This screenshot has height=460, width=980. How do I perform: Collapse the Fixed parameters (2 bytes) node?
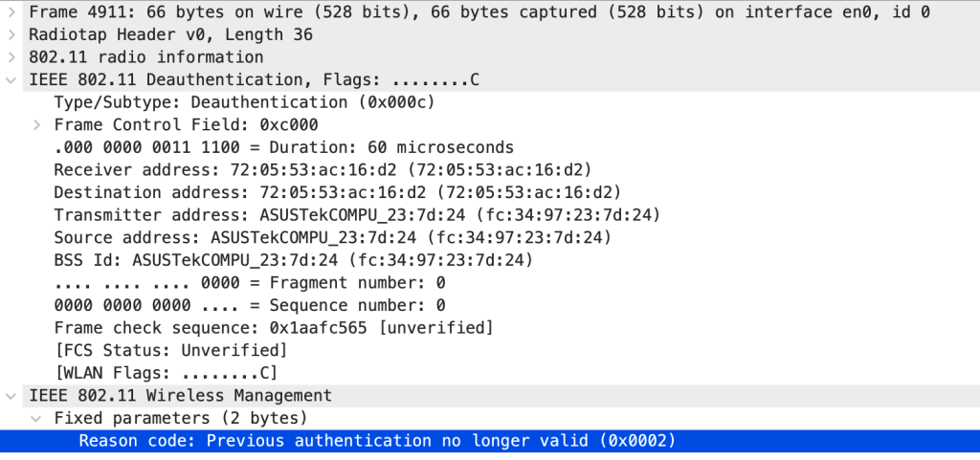click(36, 418)
